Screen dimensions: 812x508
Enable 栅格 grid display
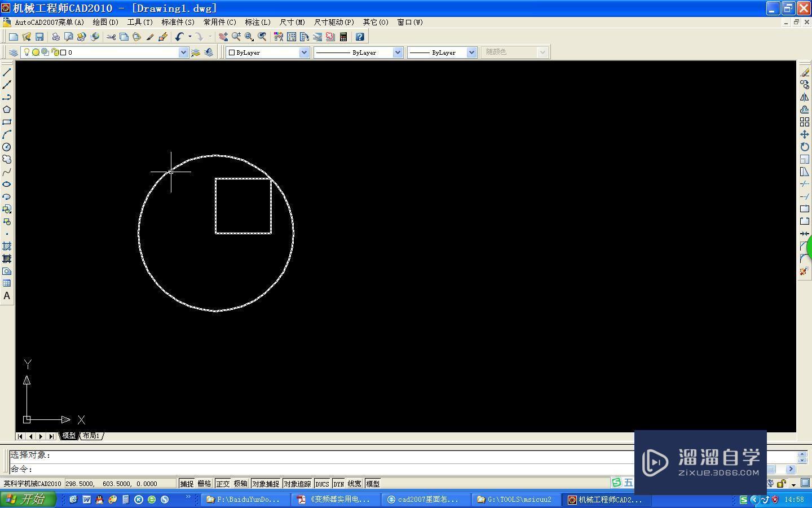(205, 483)
